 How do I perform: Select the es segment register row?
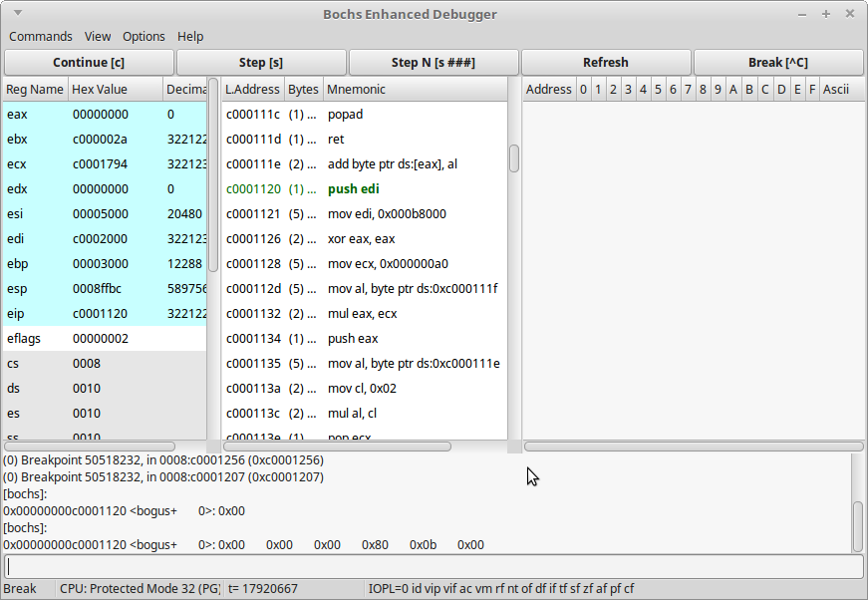click(105, 414)
